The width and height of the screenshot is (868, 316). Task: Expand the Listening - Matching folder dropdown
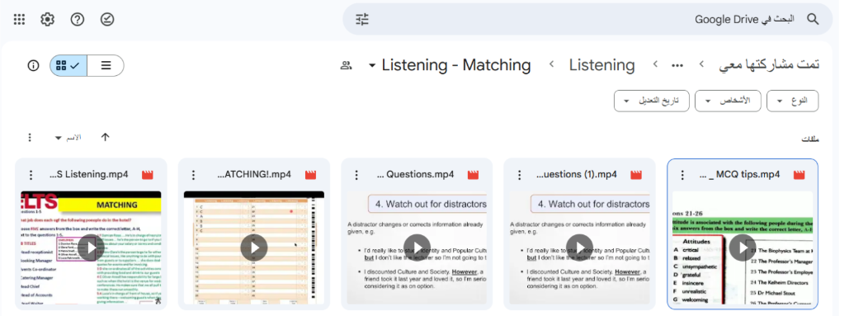coord(372,66)
